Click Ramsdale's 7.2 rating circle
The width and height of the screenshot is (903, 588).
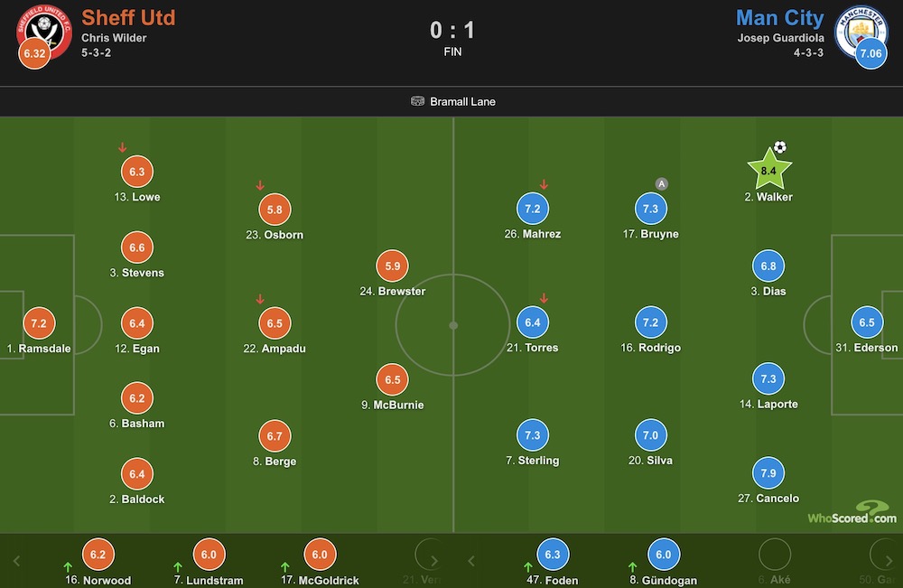click(39, 323)
